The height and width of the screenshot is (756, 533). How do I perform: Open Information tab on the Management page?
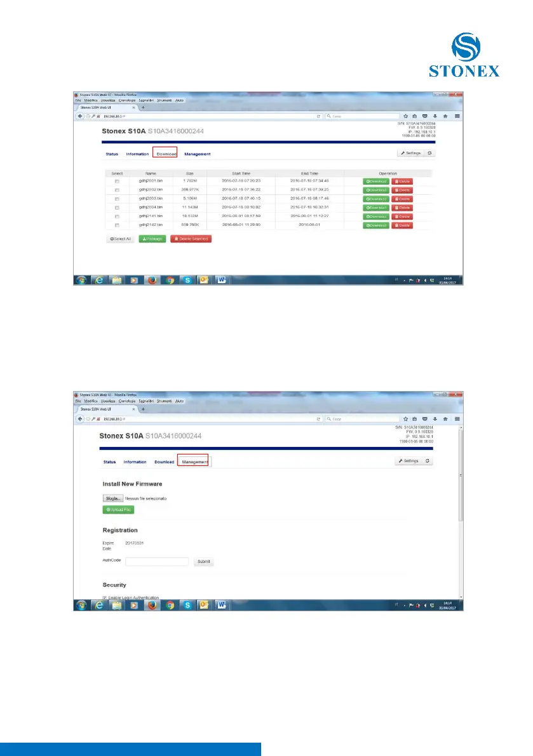[x=135, y=462]
